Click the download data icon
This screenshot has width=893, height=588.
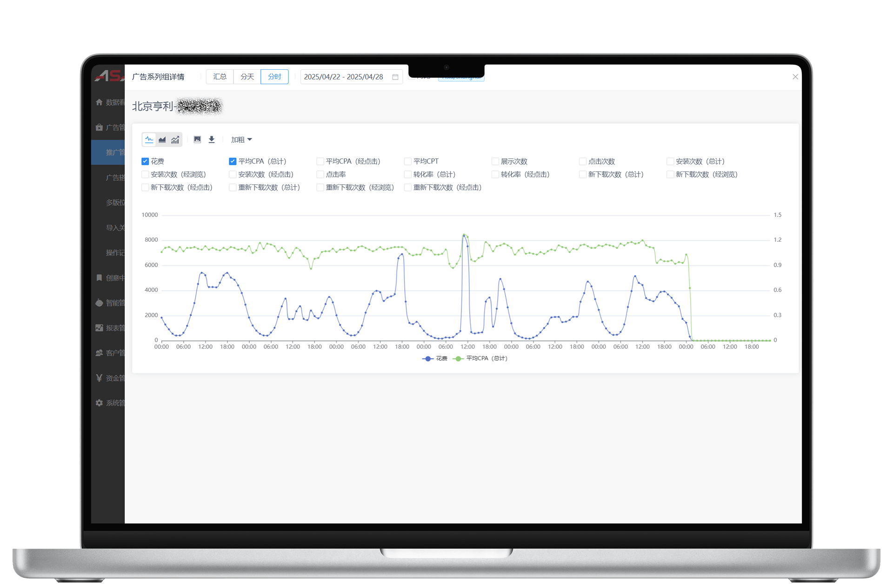[x=212, y=139]
